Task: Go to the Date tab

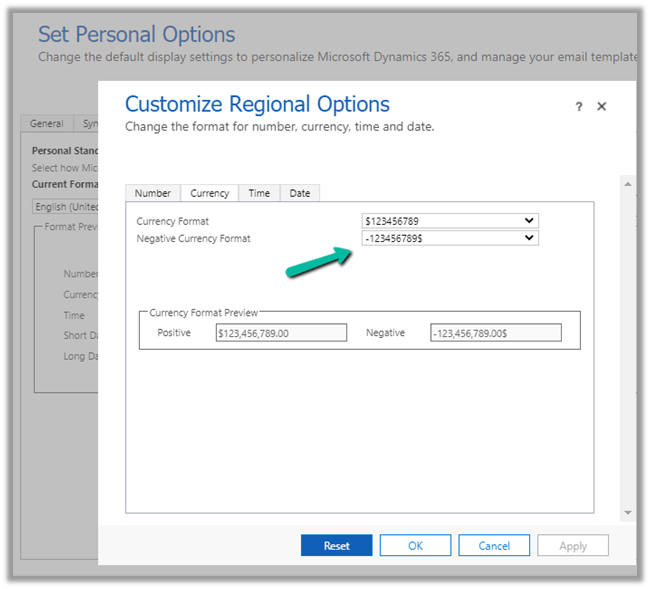Action: click(300, 193)
